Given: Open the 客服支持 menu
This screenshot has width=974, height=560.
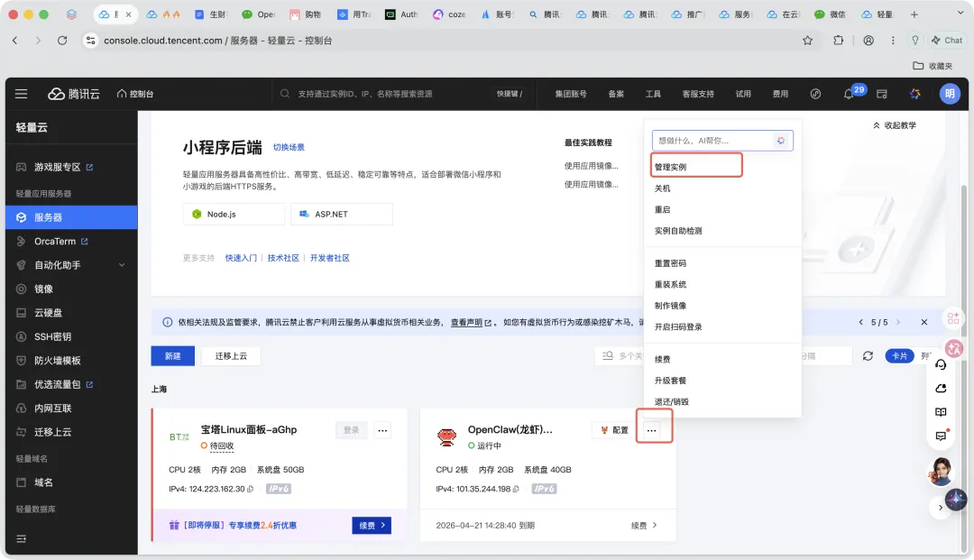Looking at the screenshot, I should (697, 94).
